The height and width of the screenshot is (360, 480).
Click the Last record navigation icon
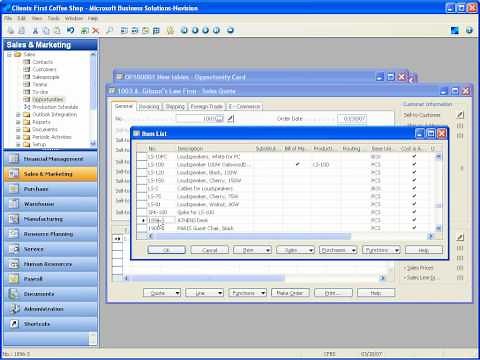click(217, 30)
